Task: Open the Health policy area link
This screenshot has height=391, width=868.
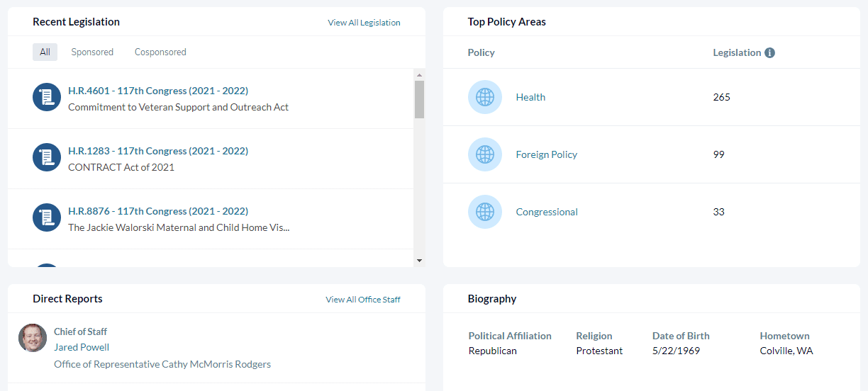Action: click(x=530, y=98)
